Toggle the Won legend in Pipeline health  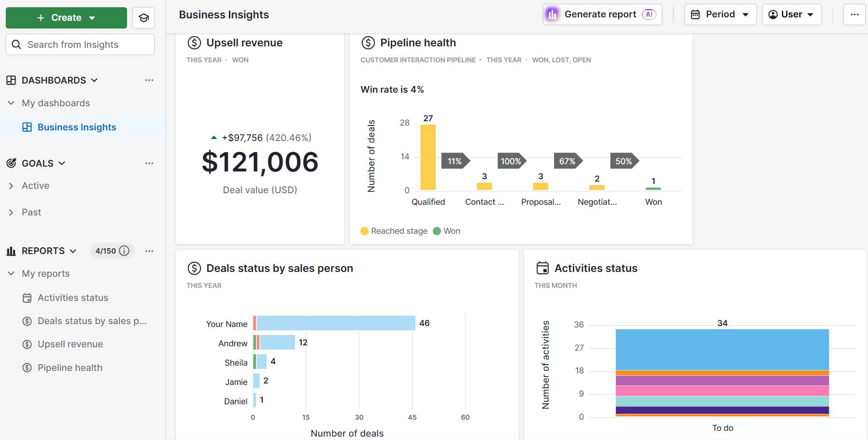(447, 231)
